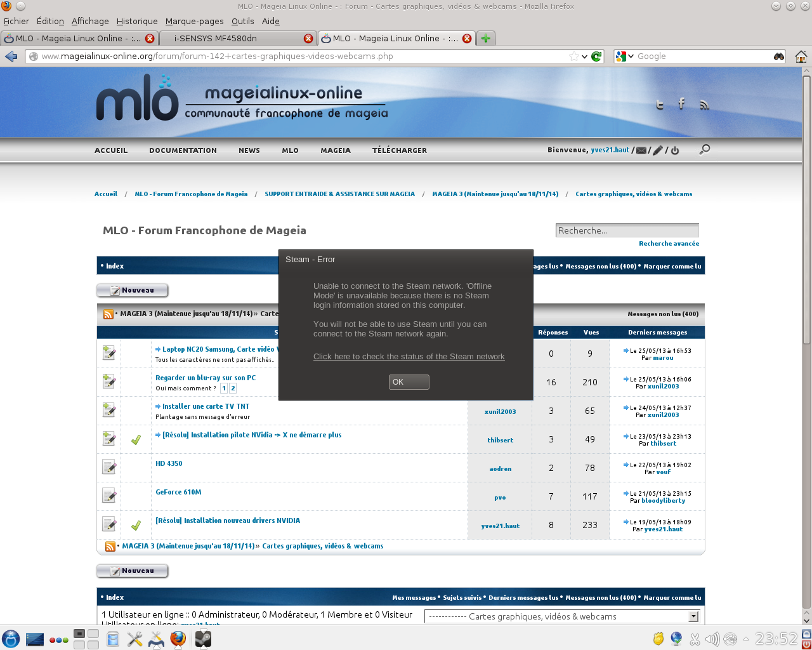Open the activities three-dots icon
This screenshot has height=650, width=812.
pyautogui.click(x=58, y=640)
